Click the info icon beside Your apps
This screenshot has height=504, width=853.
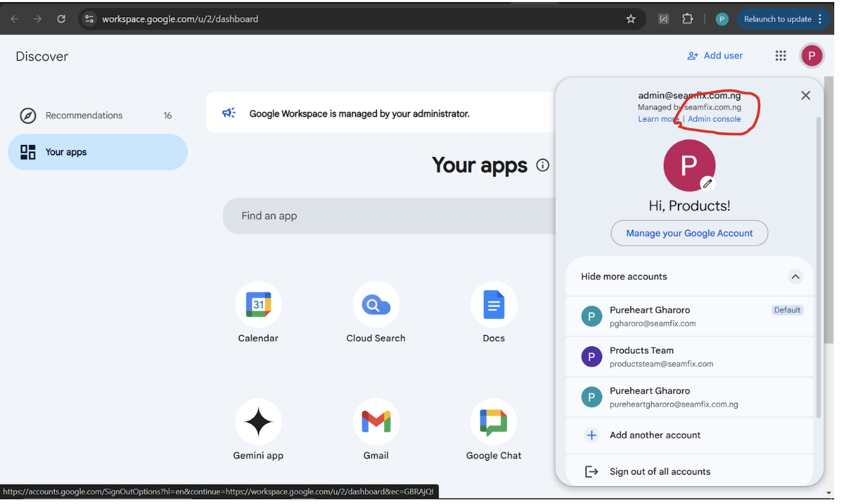543,165
